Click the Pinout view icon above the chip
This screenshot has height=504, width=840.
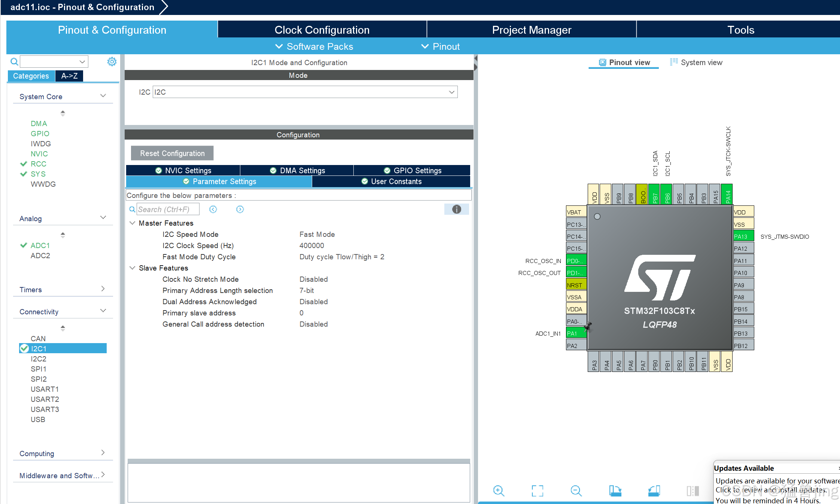coord(602,62)
